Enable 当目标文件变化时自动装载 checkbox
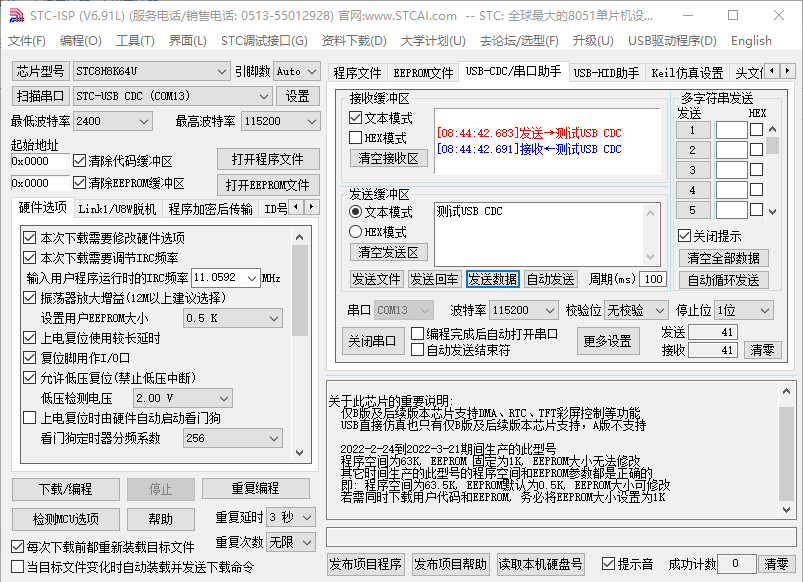Viewport: 803px width, 582px height. click(x=17, y=567)
